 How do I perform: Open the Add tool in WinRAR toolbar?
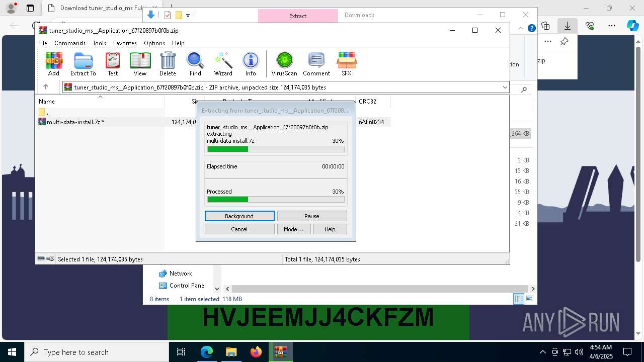click(x=54, y=64)
